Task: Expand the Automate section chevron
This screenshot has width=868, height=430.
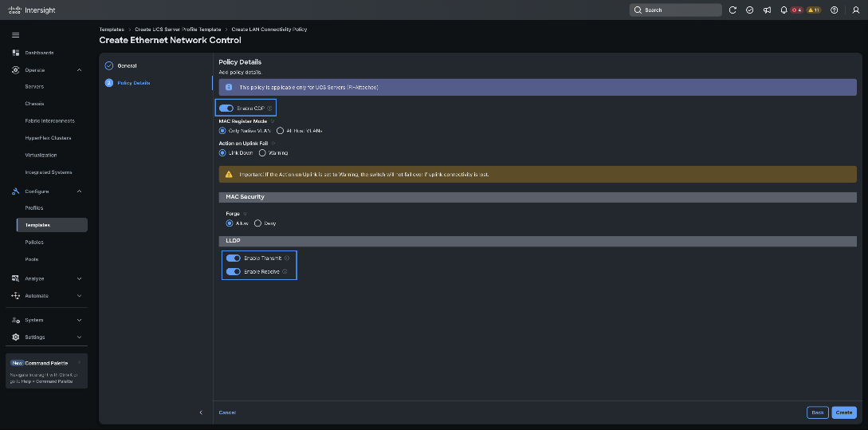Action: 79,295
